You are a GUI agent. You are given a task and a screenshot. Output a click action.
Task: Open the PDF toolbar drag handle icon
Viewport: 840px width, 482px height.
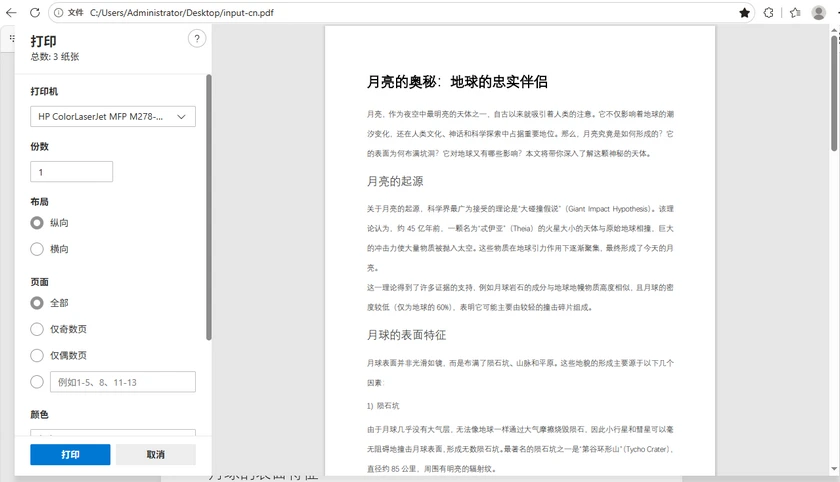[12, 38]
